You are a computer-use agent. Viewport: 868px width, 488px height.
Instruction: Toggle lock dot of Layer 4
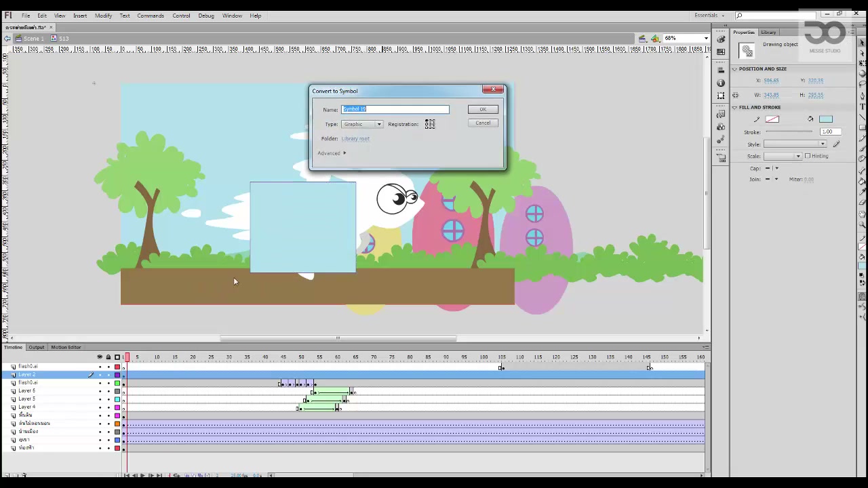[108, 407]
